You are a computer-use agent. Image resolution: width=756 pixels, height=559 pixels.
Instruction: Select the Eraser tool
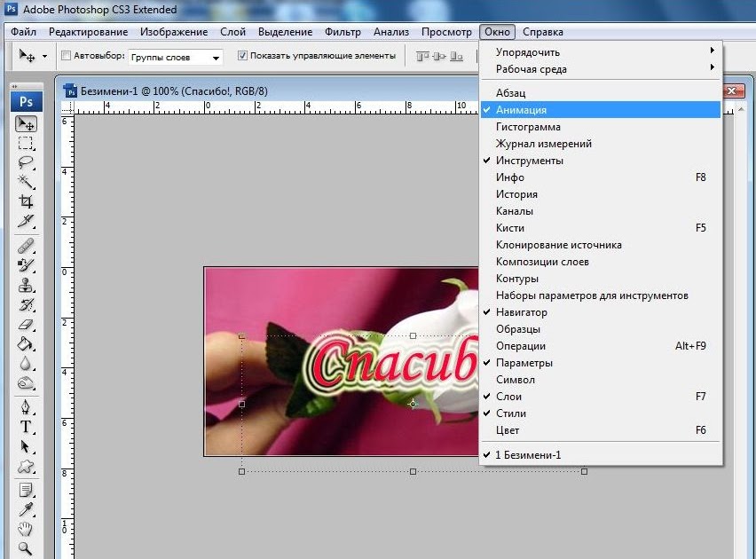click(x=26, y=324)
